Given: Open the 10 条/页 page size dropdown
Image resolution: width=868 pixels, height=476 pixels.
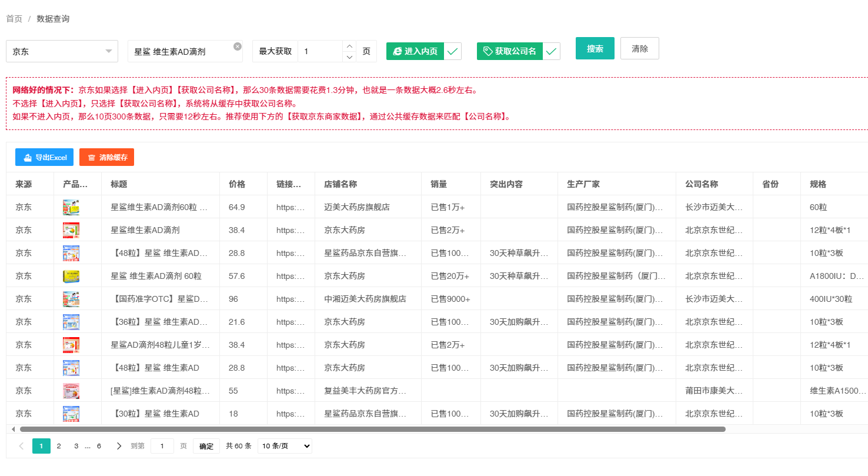Looking at the screenshot, I should [285, 446].
